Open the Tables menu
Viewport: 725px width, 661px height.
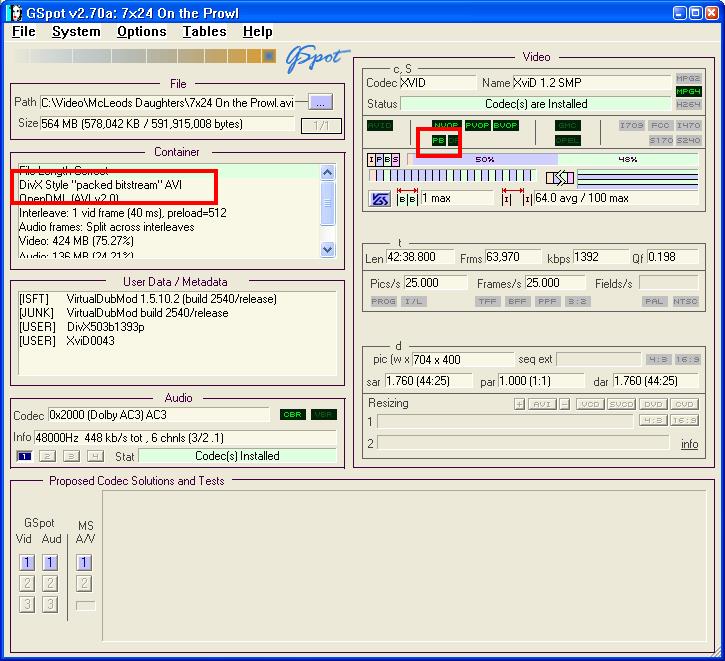tap(204, 31)
